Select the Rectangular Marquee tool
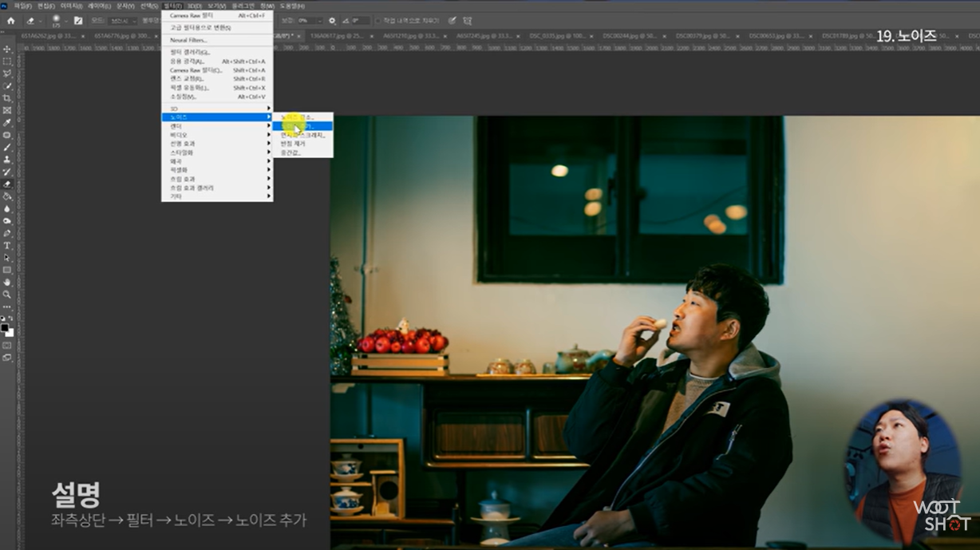Screen dimensions: 980x550 [7, 61]
